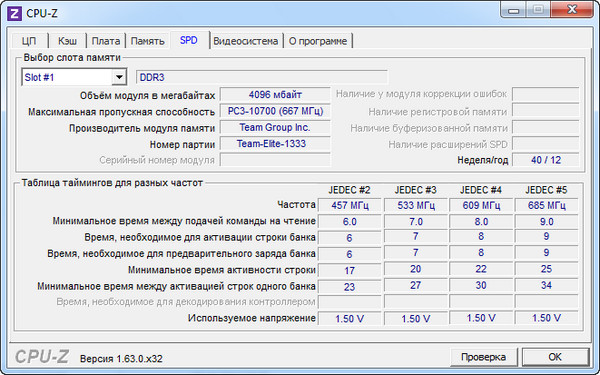Select the Team-Elite-1333 part number field
Image resolution: width=600 pixels, height=375 pixels.
(275, 144)
